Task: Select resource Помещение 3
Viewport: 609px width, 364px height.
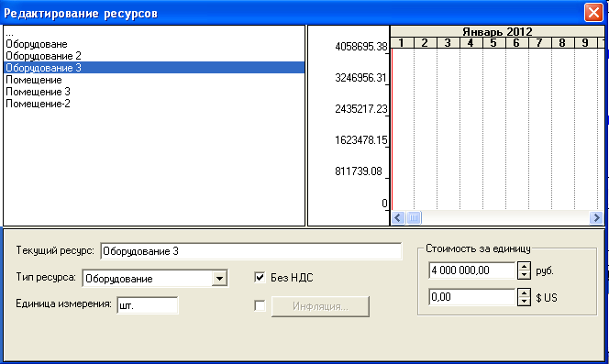Action: tap(154, 92)
